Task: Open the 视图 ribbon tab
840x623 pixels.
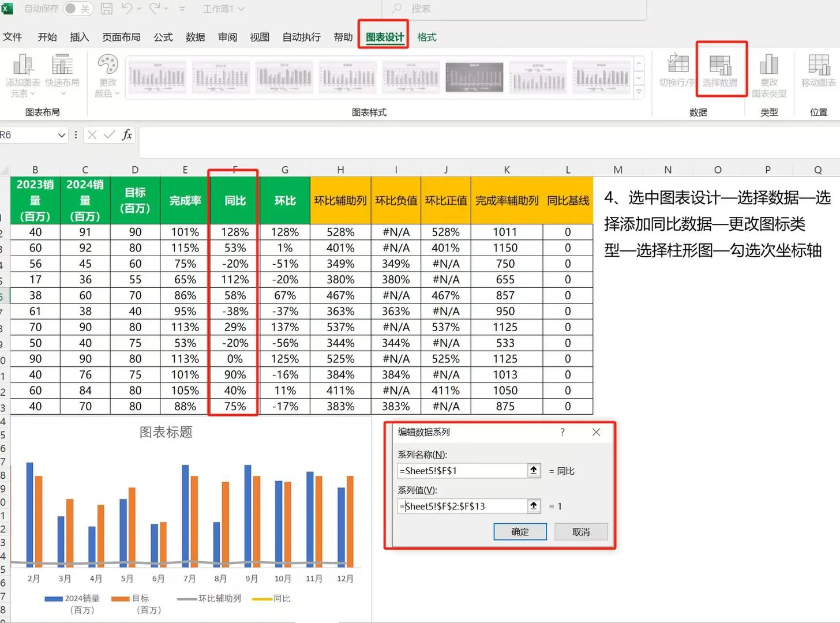Action: 260,37
